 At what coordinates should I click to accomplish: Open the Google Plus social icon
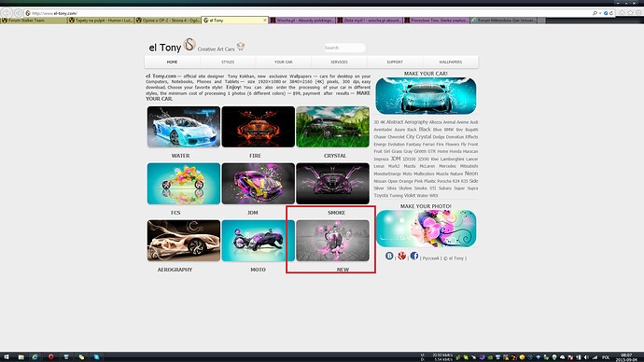(x=401, y=256)
